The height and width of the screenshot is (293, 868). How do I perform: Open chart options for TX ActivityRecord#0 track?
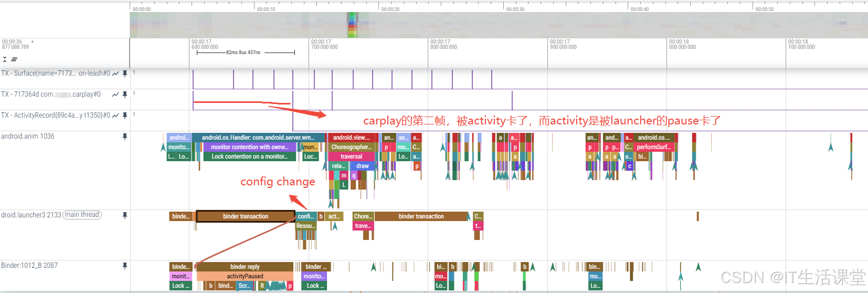pos(115,116)
